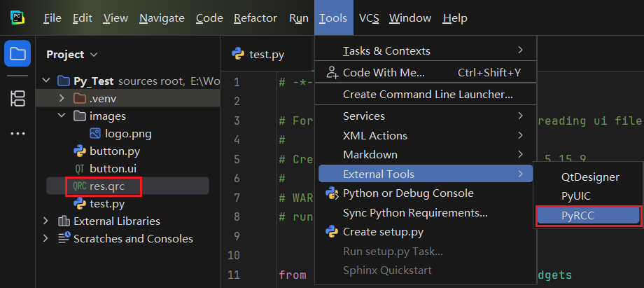This screenshot has height=288, width=644.
Task: Open the Refactor menu
Action: (255, 18)
